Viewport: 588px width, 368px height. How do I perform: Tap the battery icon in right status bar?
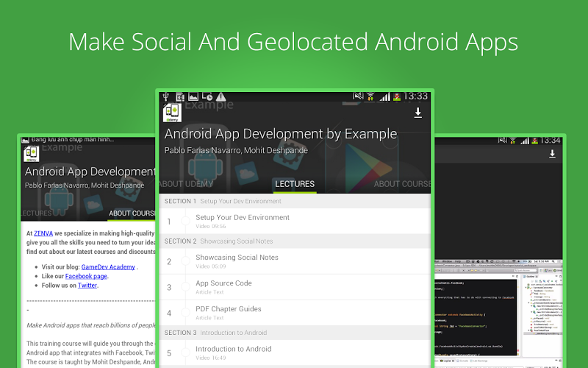535,141
